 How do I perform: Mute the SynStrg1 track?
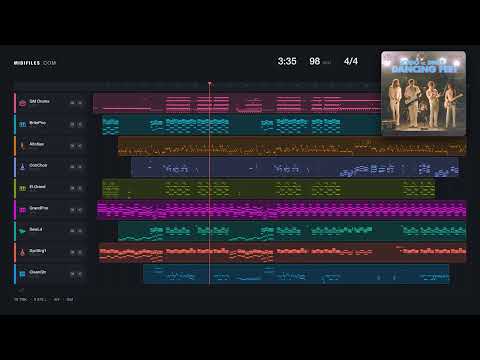(72, 252)
